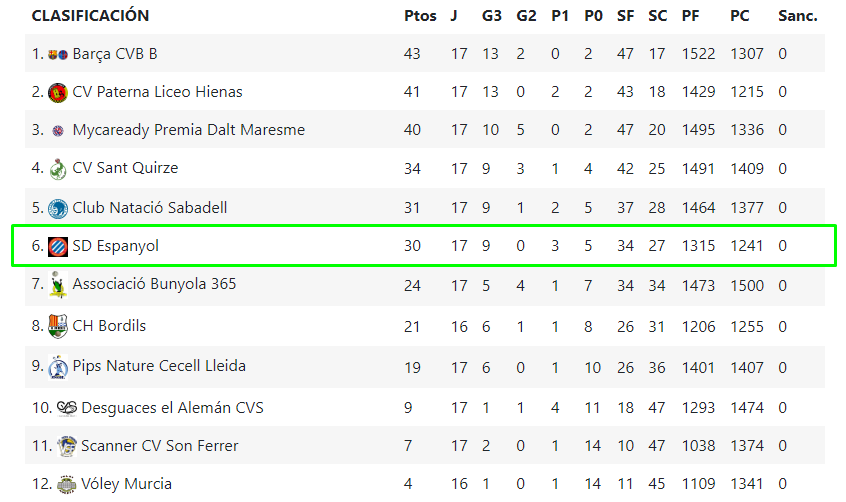Click the Ptos column header
Image resolution: width=846 pixels, height=502 pixels.
click(420, 16)
